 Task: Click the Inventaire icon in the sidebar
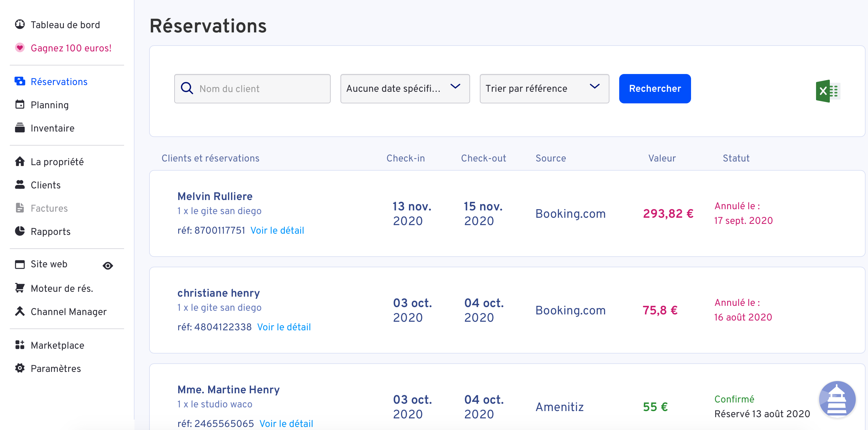click(x=20, y=128)
